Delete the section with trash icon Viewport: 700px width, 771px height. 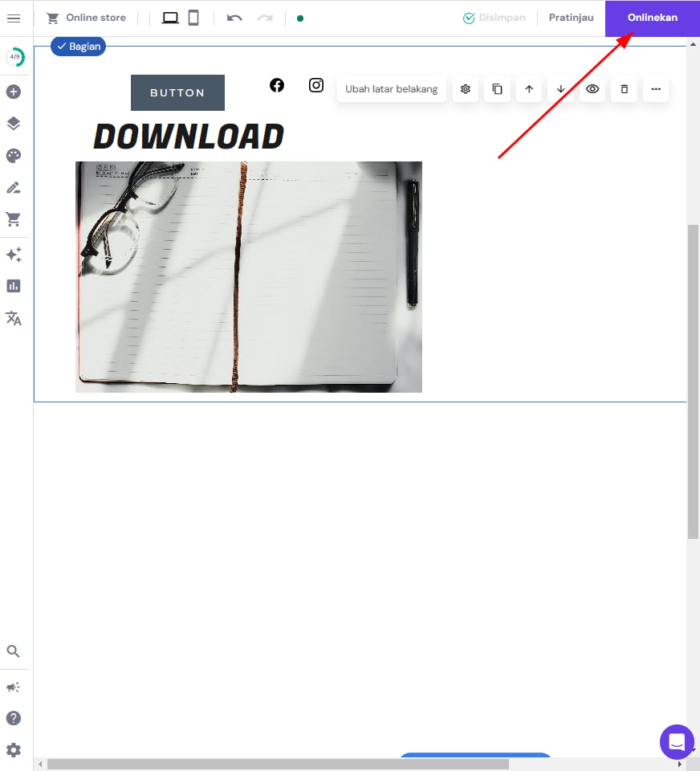[x=624, y=89]
